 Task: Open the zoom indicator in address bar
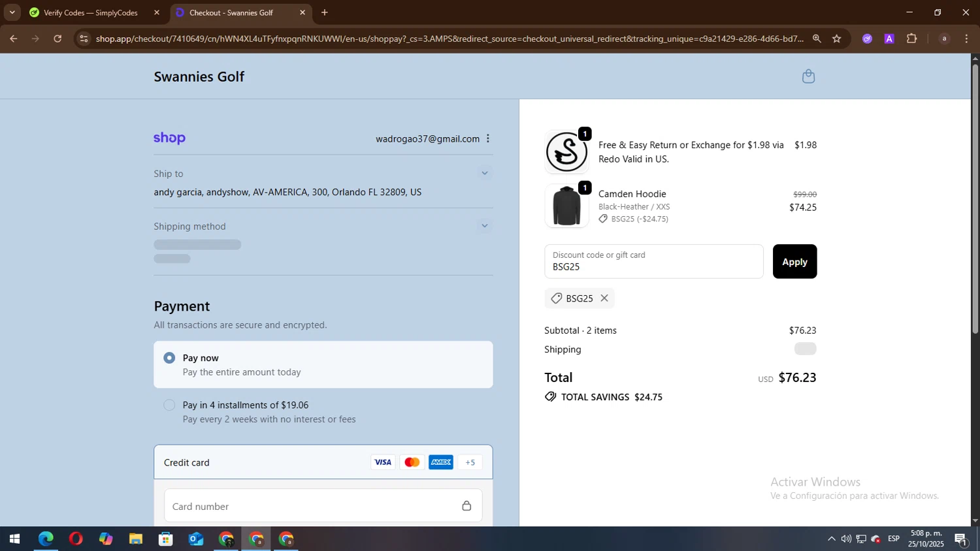817,39
